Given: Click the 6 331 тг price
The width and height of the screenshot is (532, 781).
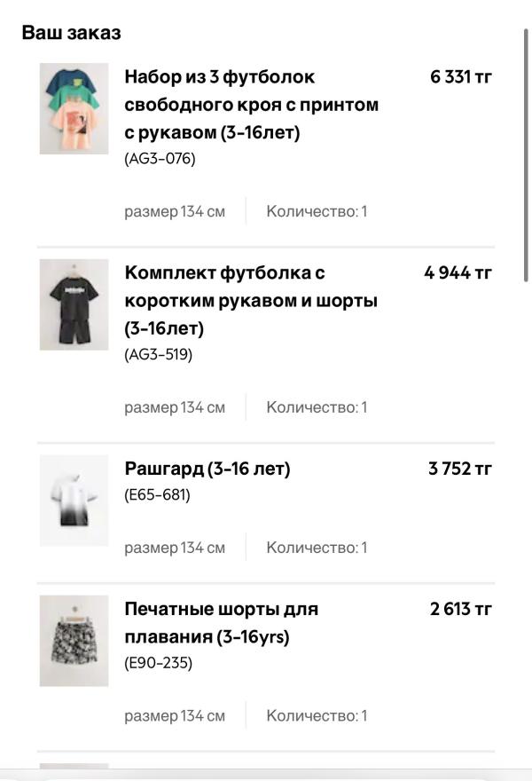Looking at the screenshot, I should pos(461,77).
